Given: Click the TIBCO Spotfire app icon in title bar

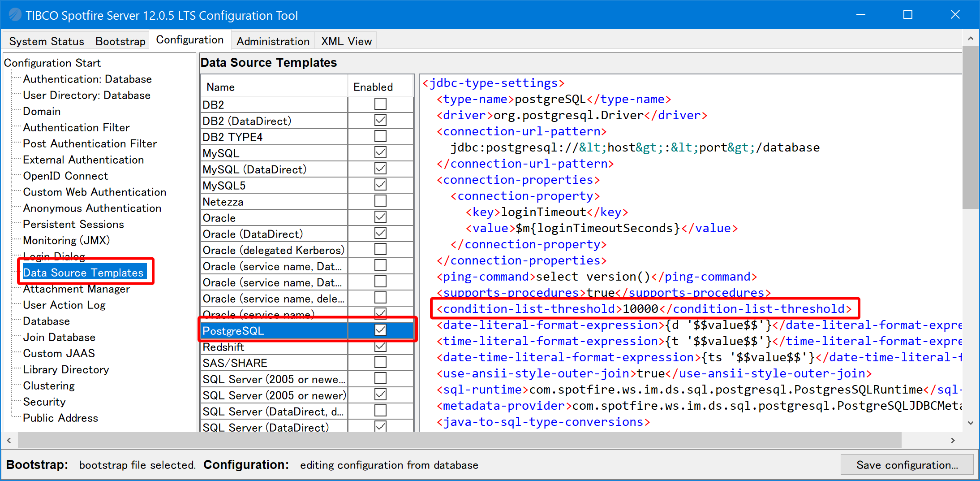Looking at the screenshot, I should pos(15,15).
